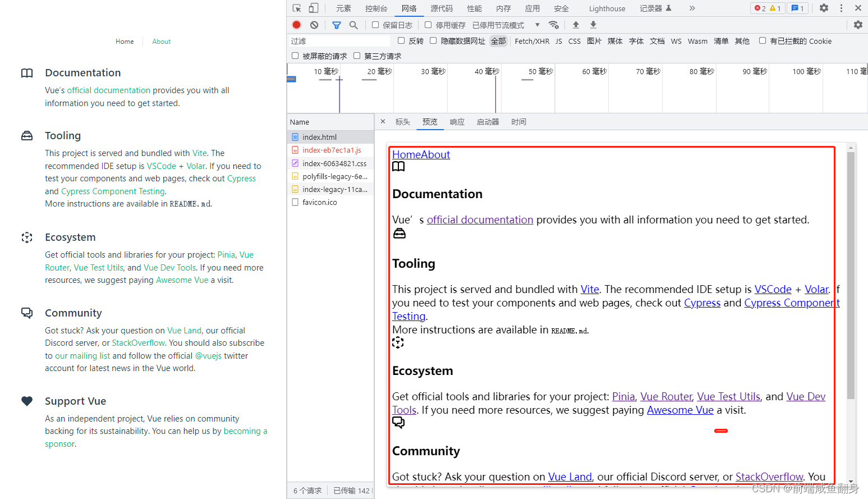This screenshot has height=499, width=868.
Task: Open the Lighthouse panel tab
Action: click(x=607, y=8)
